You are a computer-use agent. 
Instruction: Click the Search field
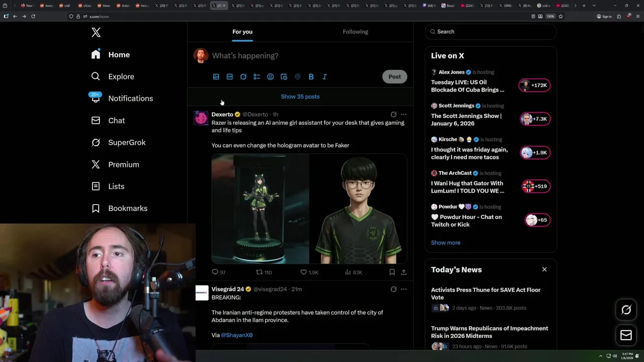coord(491,32)
